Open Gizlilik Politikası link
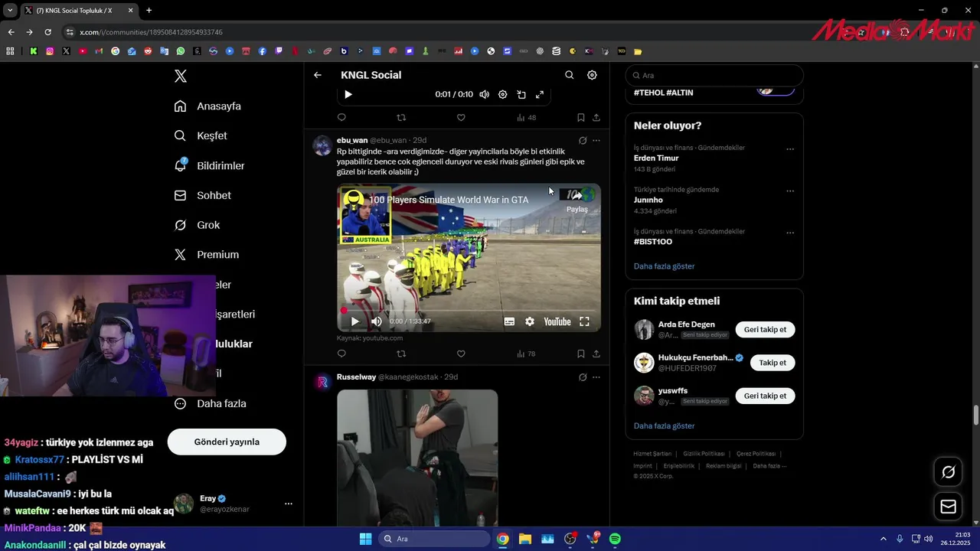980x551 pixels. 704,454
